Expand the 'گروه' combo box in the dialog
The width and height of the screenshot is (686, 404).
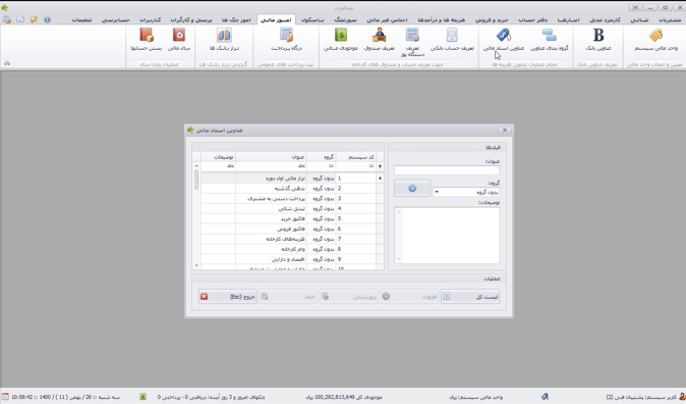[x=437, y=192]
